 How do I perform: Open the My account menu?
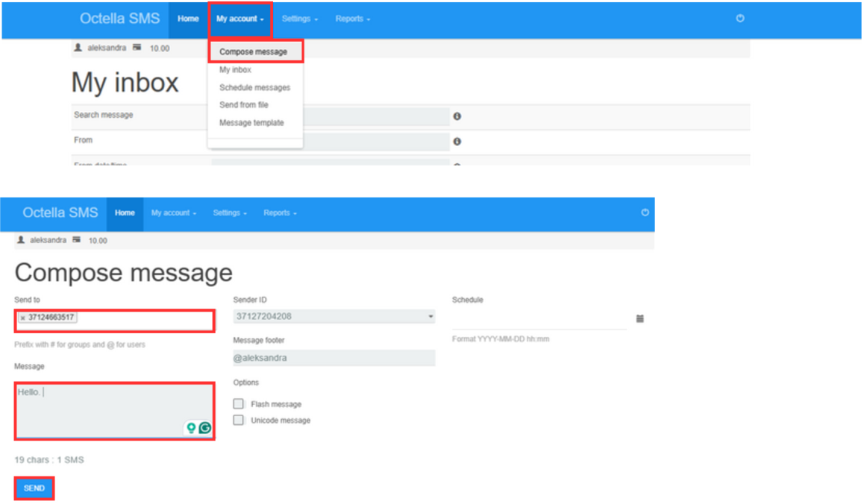(239, 19)
